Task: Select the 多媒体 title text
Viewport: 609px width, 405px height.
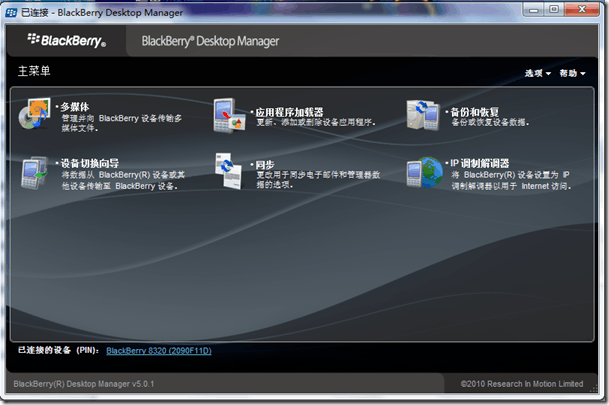Action: click(75, 107)
